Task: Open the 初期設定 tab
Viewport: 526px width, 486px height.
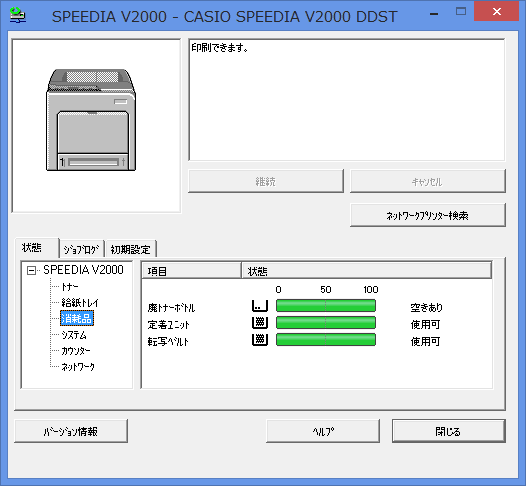Action: click(131, 249)
